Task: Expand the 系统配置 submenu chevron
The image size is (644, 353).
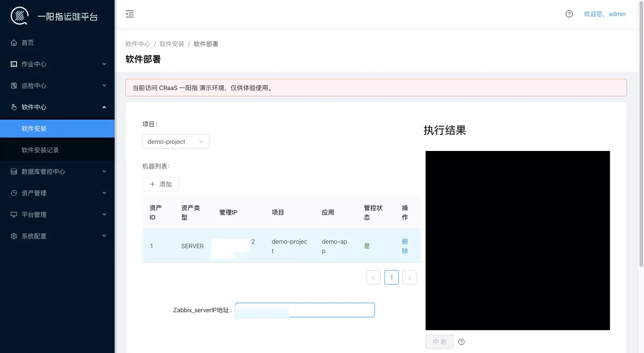Action: (104, 236)
